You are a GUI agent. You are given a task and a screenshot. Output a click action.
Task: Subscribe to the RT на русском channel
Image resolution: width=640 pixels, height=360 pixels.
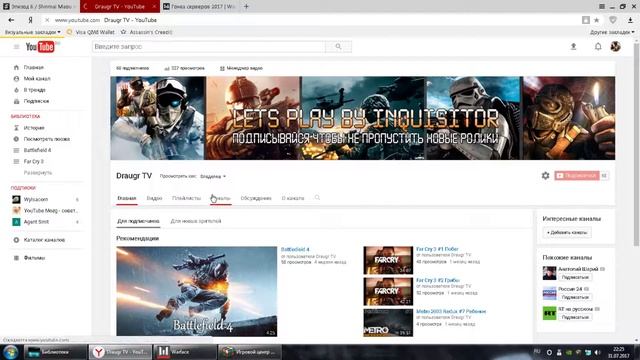point(575,317)
